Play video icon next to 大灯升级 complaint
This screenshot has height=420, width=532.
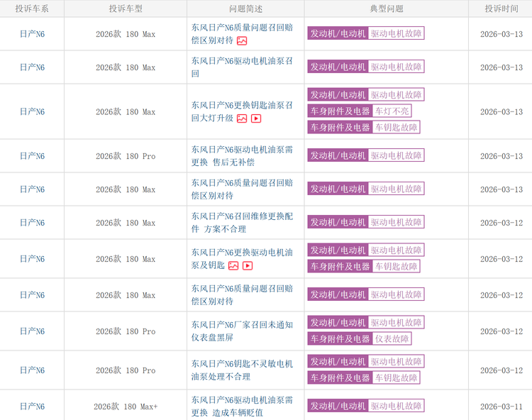coord(256,118)
